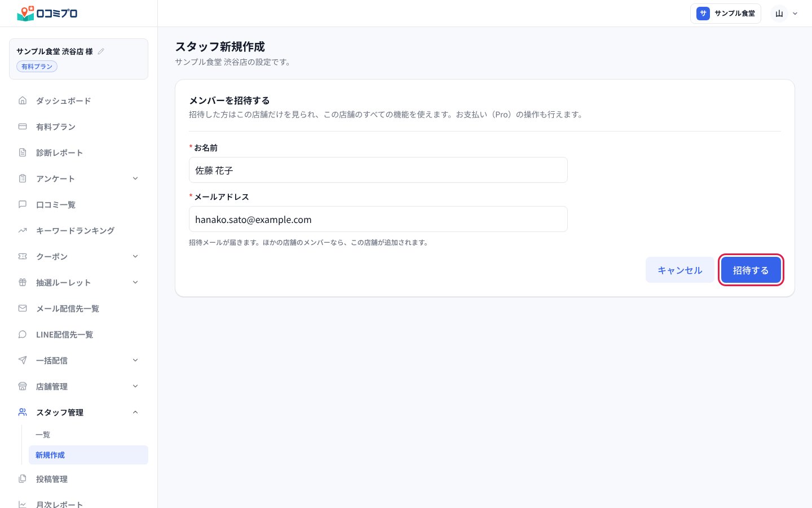Expand the 店舗管理 submenu chevron

(x=135, y=386)
